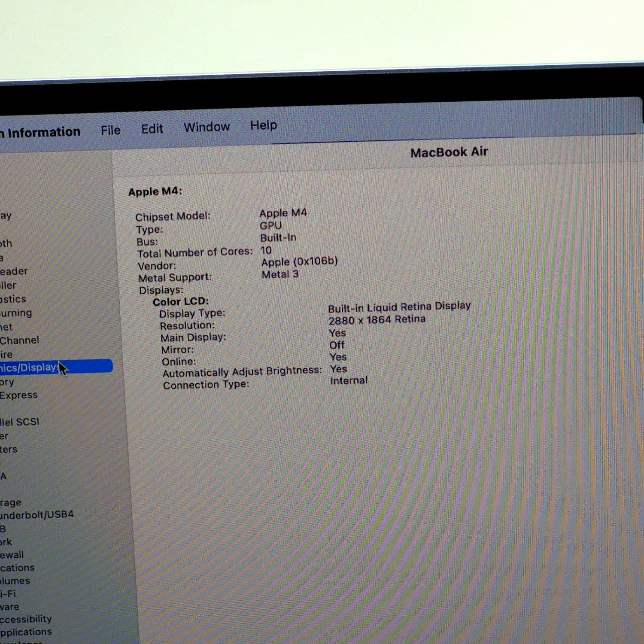Click the 'Main Display:' label
This screenshot has height=644, width=644.
[x=193, y=337]
